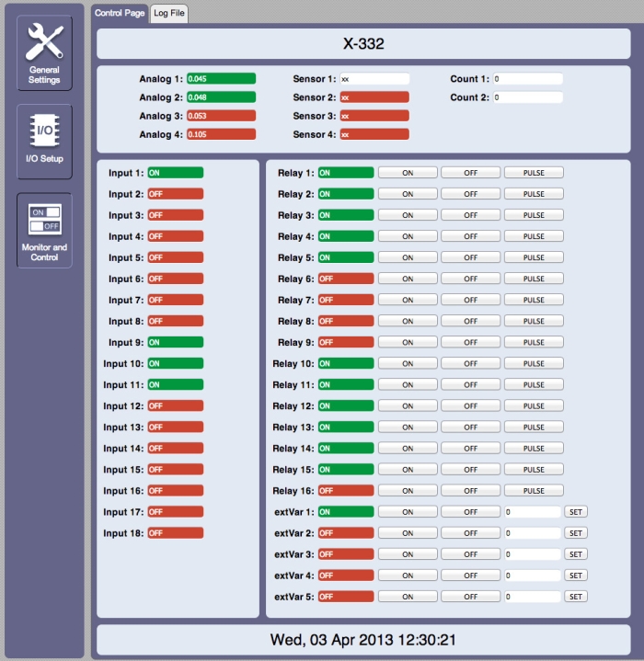Screen dimensions: 644x661
Task: Click SET for extVar 3
Action: pos(576,554)
